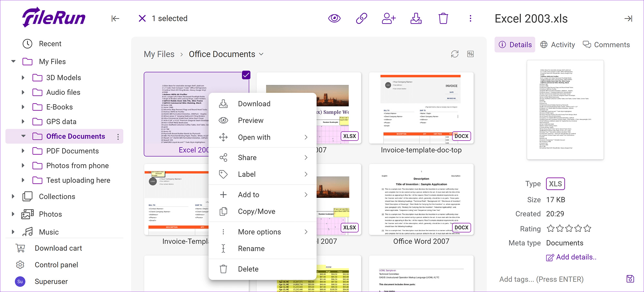Set rating to five stars
The width and height of the screenshot is (644, 292).
click(x=587, y=229)
